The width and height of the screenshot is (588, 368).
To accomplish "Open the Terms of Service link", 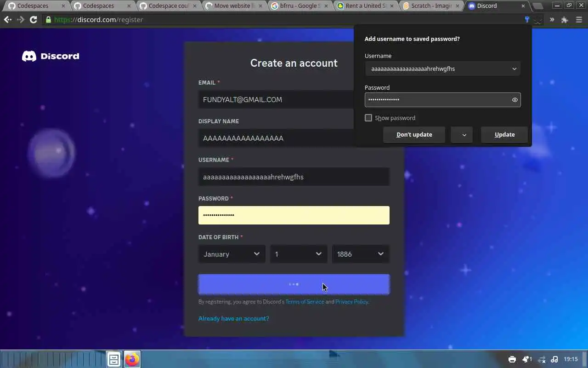I will 305,302.
